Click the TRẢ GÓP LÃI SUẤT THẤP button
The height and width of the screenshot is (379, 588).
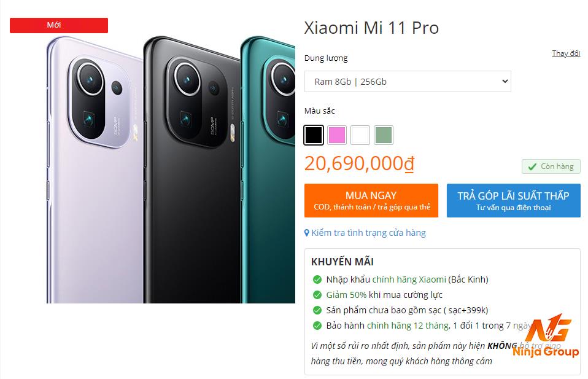pyautogui.click(x=513, y=200)
